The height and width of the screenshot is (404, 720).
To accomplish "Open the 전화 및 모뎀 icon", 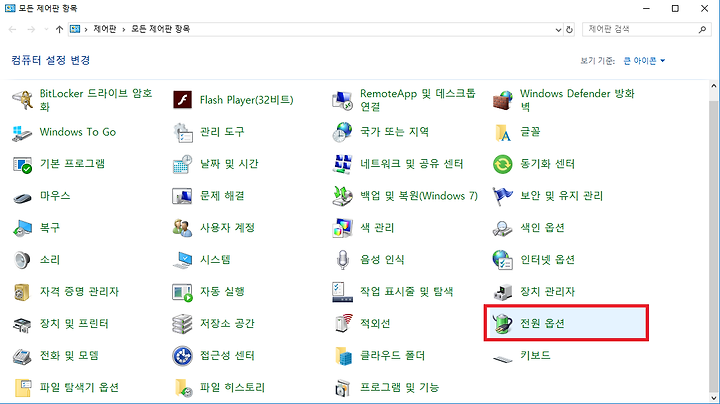I will [22, 356].
